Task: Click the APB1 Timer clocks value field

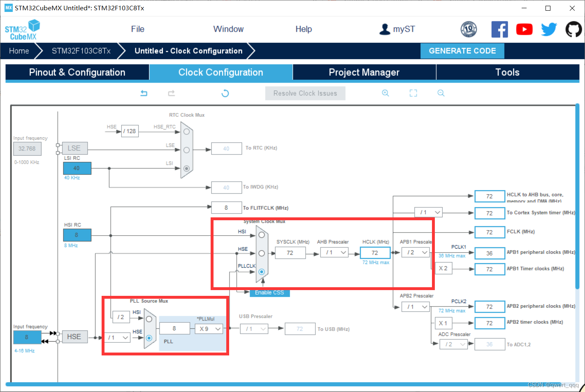Action: (x=490, y=269)
